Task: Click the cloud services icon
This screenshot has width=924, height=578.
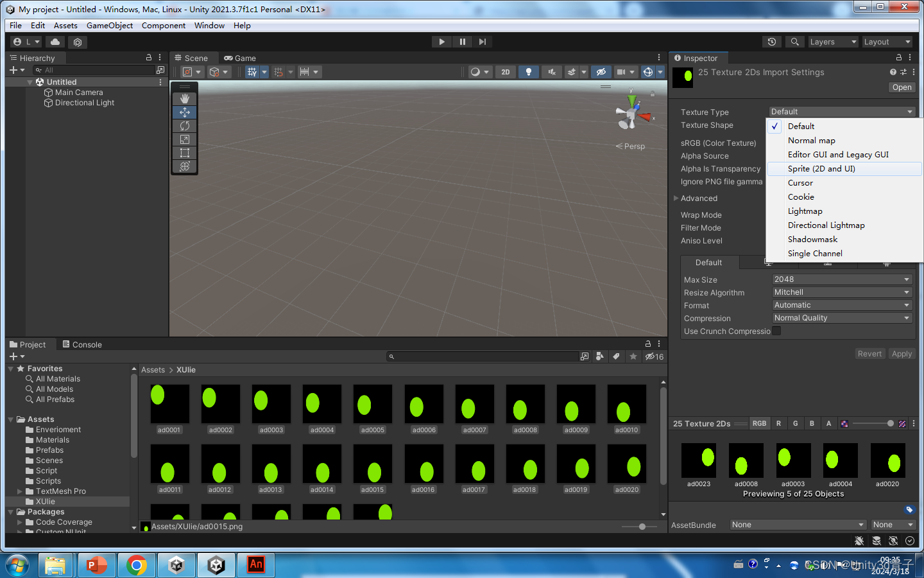Action: pyautogui.click(x=55, y=42)
